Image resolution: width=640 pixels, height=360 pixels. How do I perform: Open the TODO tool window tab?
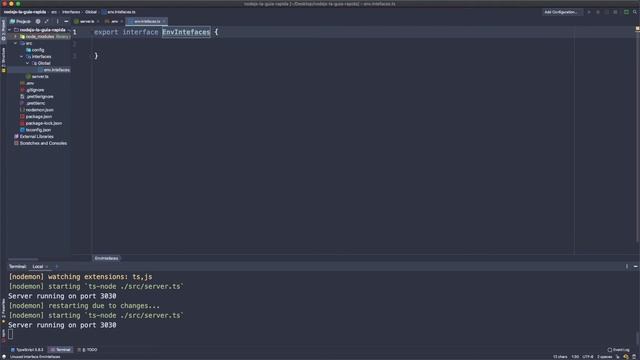[88, 350]
